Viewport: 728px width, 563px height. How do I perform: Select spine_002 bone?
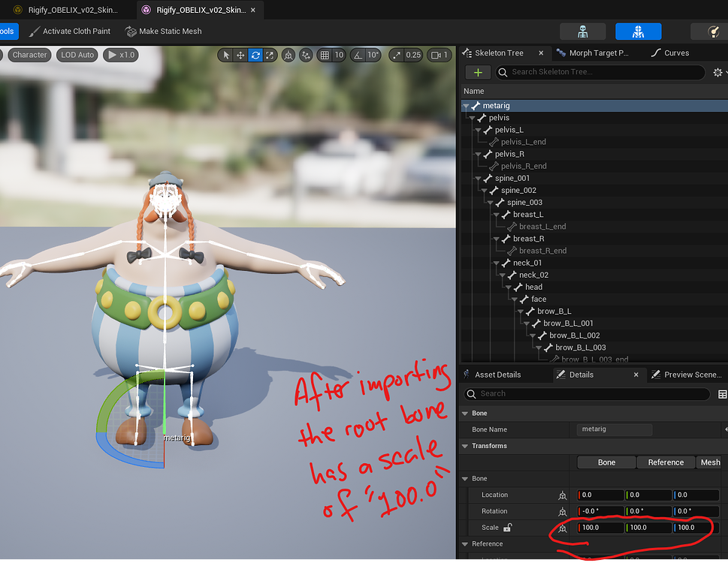click(x=518, y=190)
